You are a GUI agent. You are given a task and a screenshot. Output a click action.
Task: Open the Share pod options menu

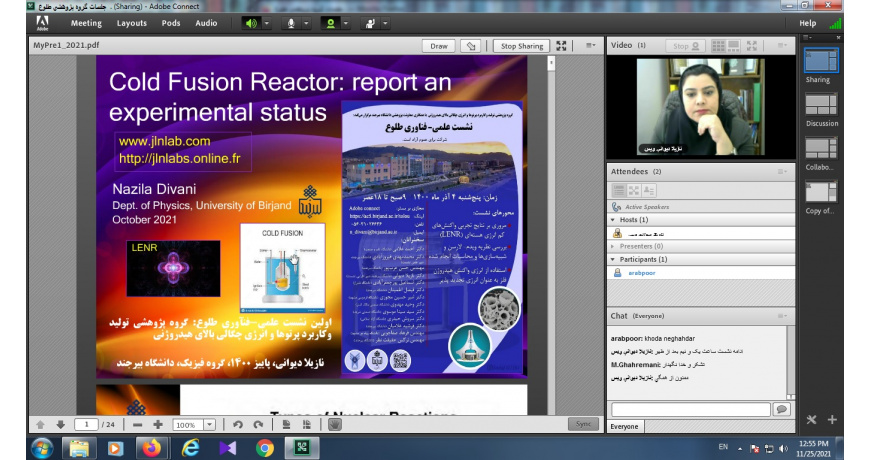click(591, 46)
